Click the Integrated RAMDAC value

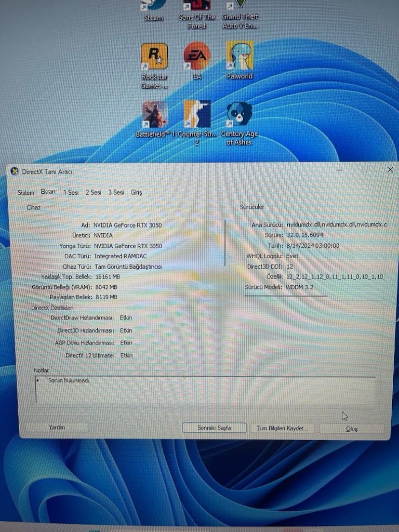click(x=121, y=256)
